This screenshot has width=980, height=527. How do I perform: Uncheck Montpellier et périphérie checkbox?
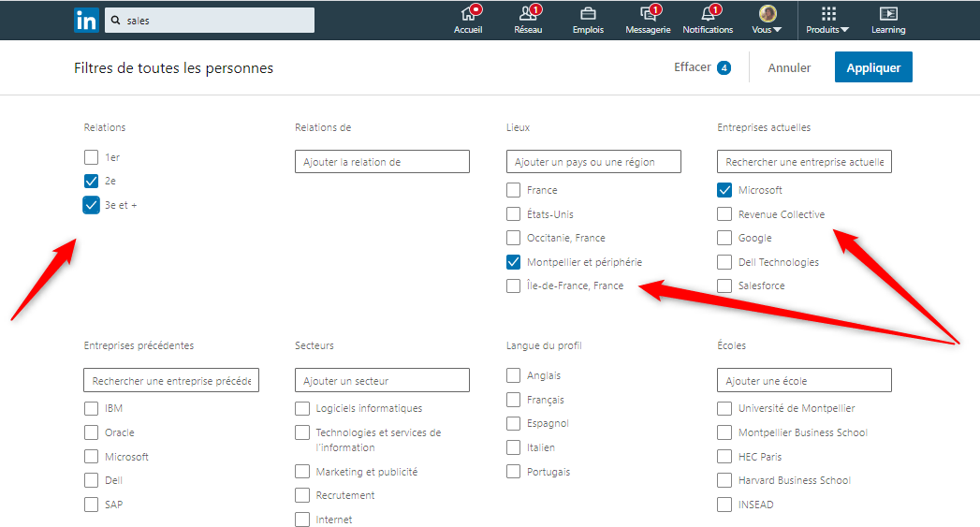coord(513,262)
